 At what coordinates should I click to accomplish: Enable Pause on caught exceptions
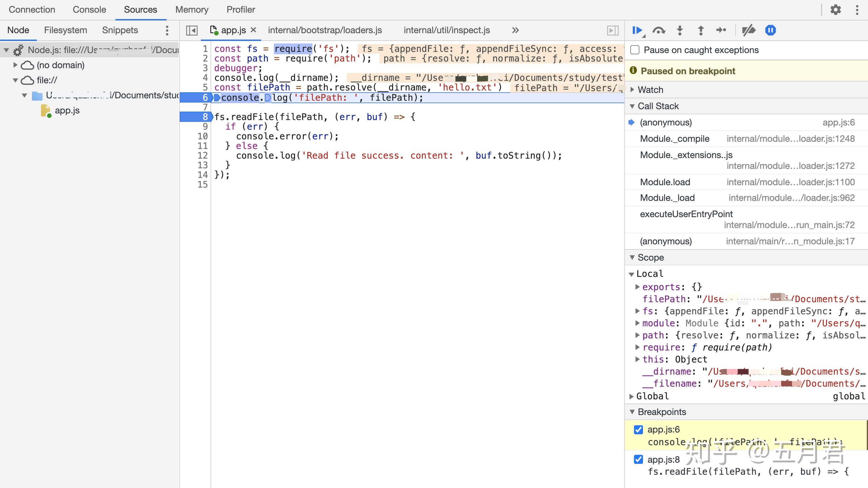coord(635,49)
